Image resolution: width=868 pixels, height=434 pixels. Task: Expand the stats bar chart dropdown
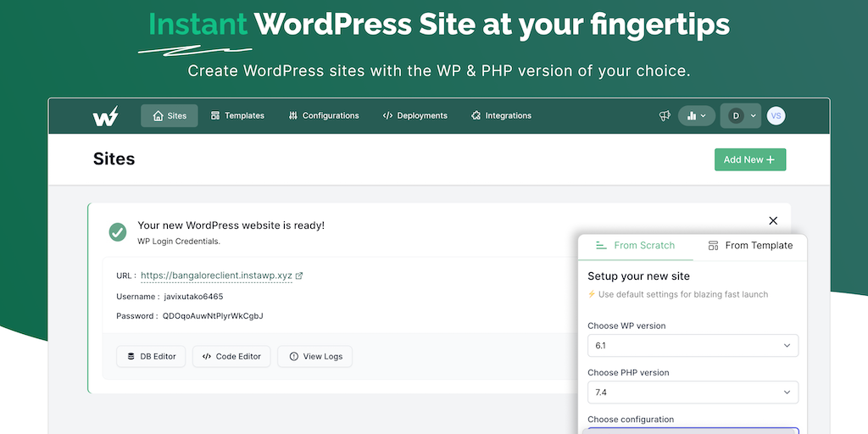pos(697,116)
